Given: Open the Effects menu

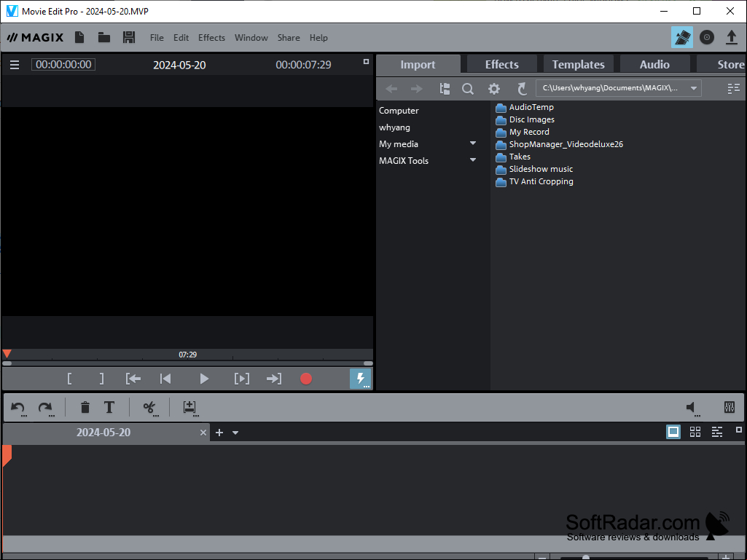Looking at the screenshot, I should coord(211,38).
